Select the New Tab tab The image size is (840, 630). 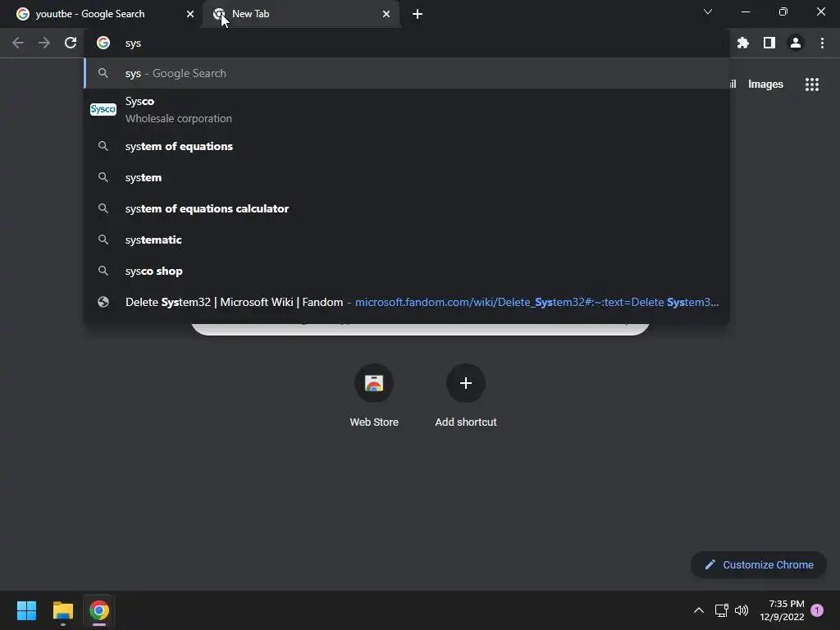pos(300,14)
